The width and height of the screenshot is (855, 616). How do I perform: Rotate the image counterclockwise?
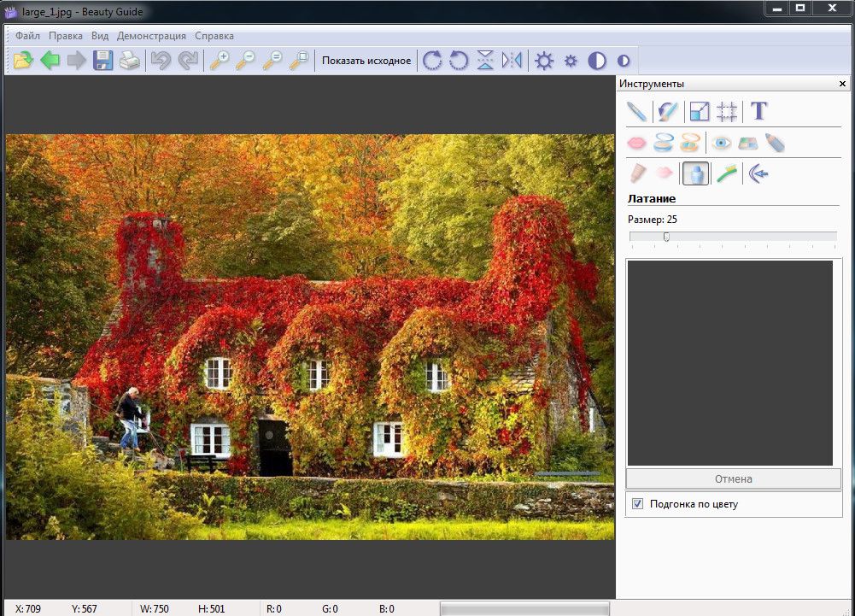coord(459,60)
